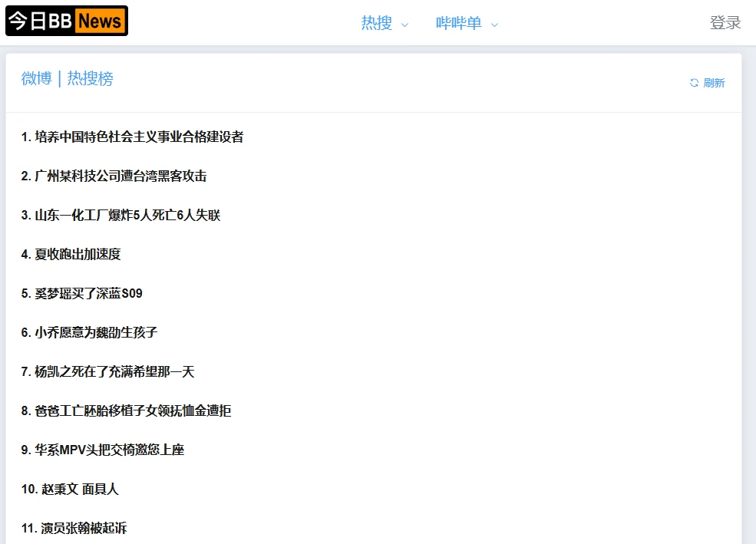Click the 刷新 refresh button
The height and width of the screenshot is (544, 756).
point(713,83)
